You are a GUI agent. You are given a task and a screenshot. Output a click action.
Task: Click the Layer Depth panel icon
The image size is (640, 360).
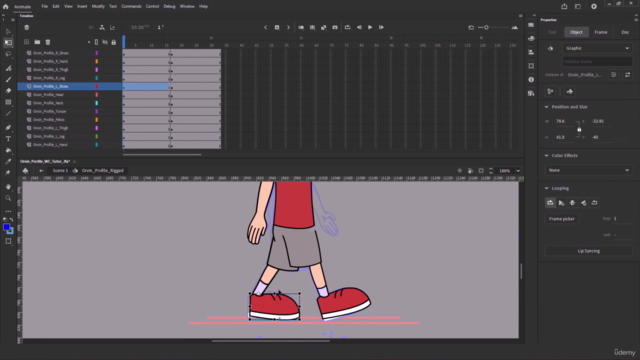coord(112,27)
